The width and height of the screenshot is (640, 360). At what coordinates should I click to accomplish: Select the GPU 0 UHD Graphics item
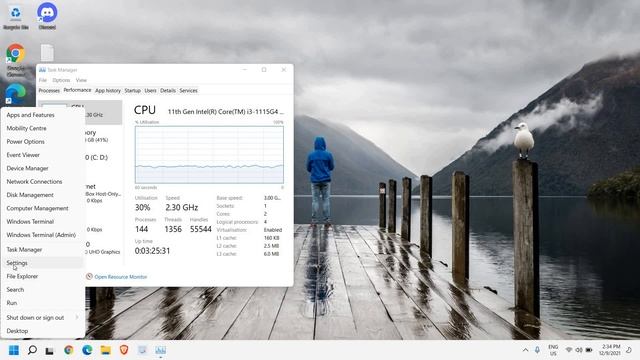pyautogui.click(x=103, y=248)
